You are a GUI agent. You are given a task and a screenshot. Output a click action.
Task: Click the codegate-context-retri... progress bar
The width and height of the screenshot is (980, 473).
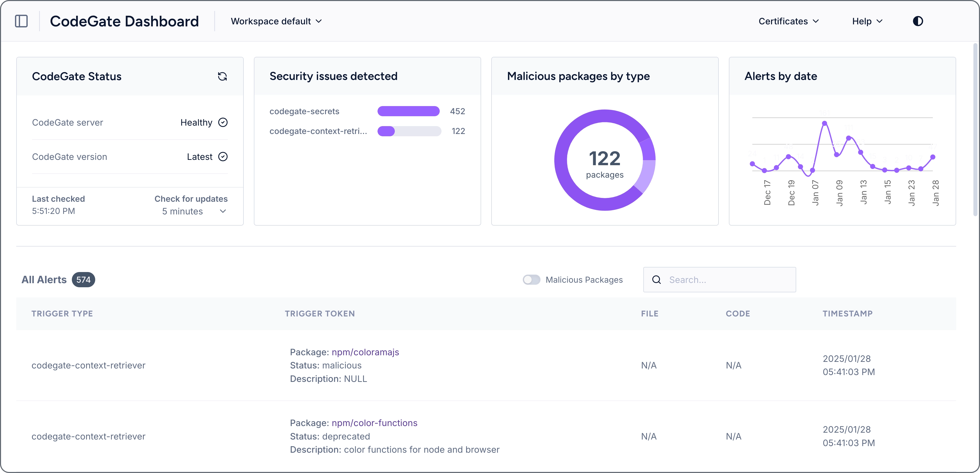(409, 131)
